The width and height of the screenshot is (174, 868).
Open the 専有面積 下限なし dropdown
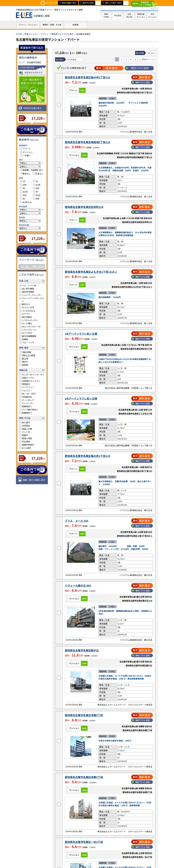(x=30, y=210)
